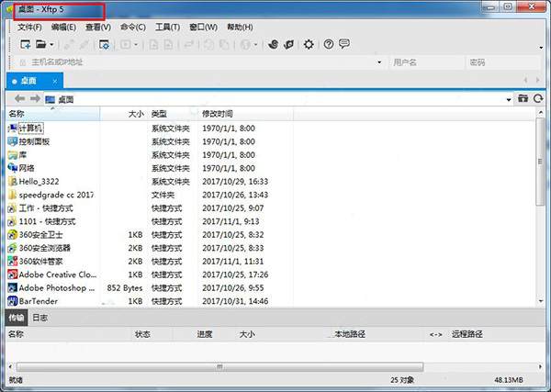Screen dimensions: 551x392
Task: Open the 帮助(H) menu
Action: [240, 27]
